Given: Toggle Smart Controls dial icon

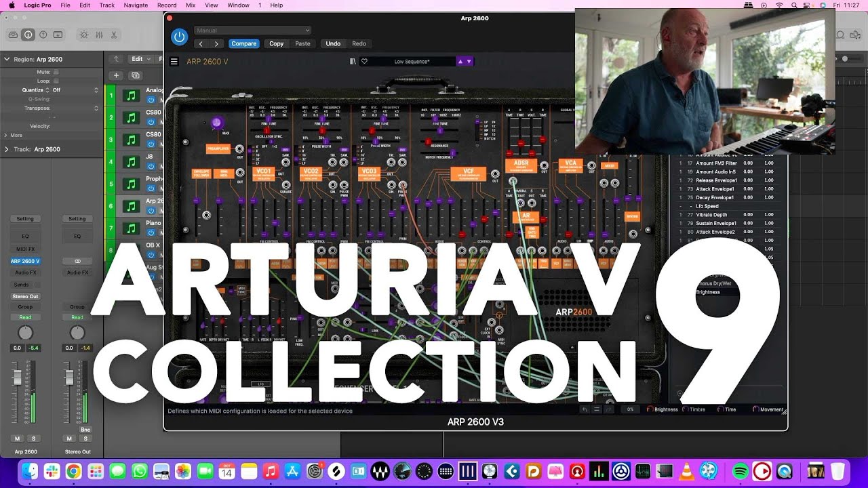Looking at the screenshot, I should pos(84,35).
